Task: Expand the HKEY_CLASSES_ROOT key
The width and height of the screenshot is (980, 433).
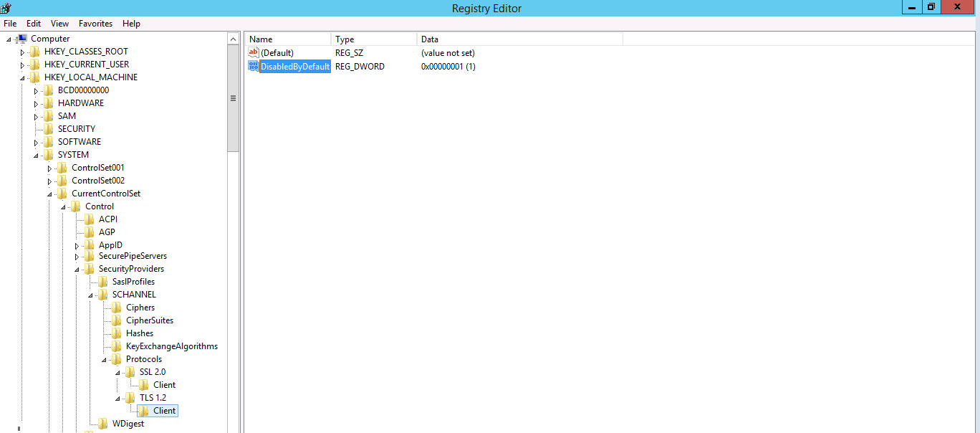Action: (x=22, y=52)
